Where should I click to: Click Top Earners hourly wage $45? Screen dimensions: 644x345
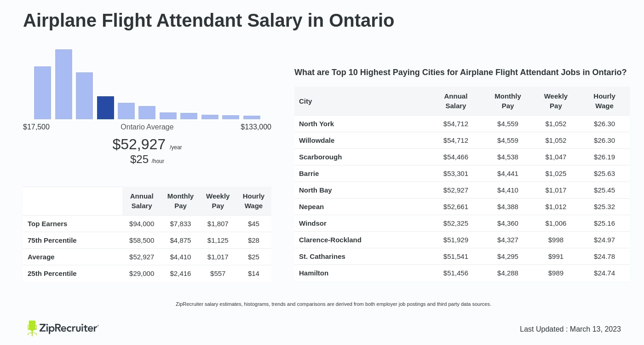tap(253, 223)
